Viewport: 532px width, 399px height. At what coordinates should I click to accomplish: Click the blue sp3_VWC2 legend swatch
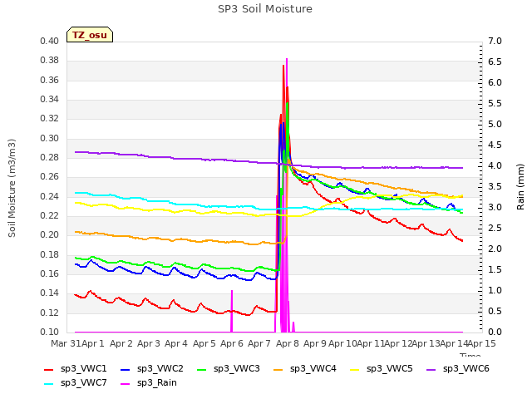126,369
